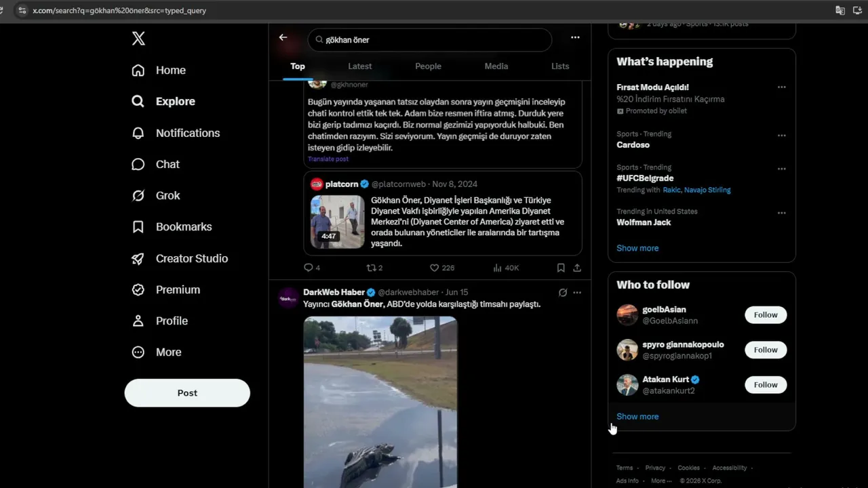Open the Notifications bell icon
868x488 pixels.
(x=138, y=133)
